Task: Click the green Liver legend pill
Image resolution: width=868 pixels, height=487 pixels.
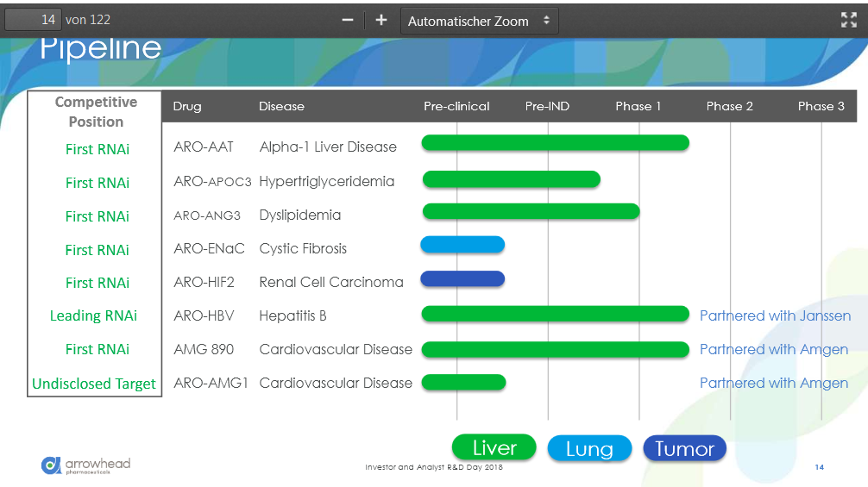Action: [494, 447]
